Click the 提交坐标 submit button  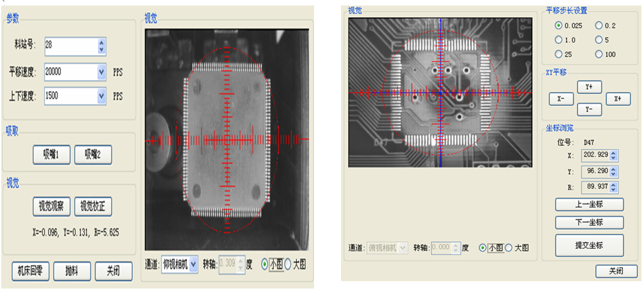[x=589, y=245]
